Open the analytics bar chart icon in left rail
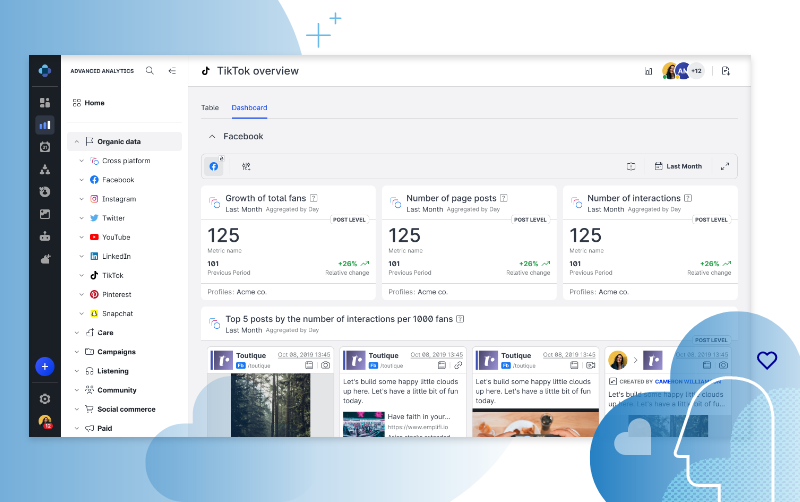 tap(44, 125)
